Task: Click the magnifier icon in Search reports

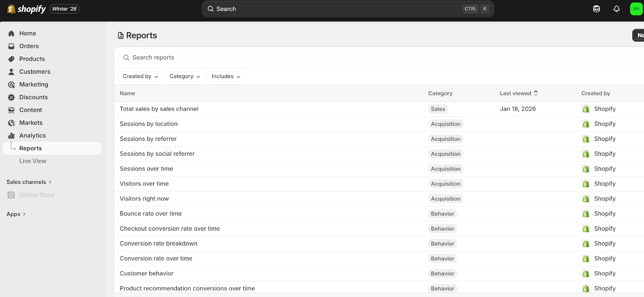Action: click(x=126, y=58)
